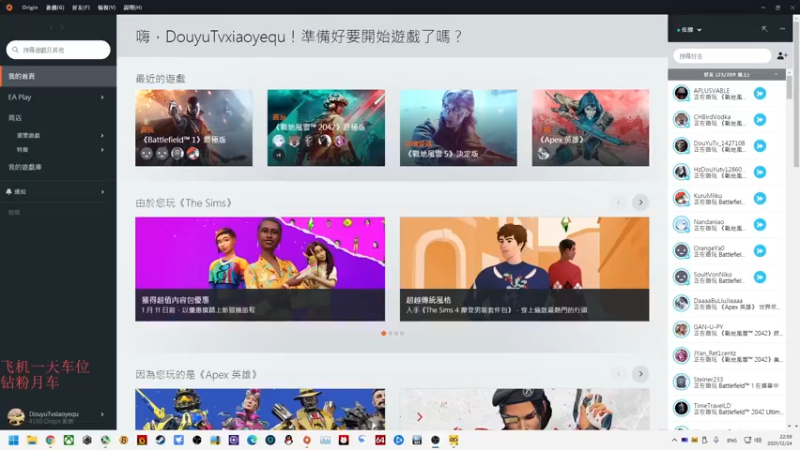Pop out the friends panel window
Screen dimensions: 800x450
tap(764, 29)
